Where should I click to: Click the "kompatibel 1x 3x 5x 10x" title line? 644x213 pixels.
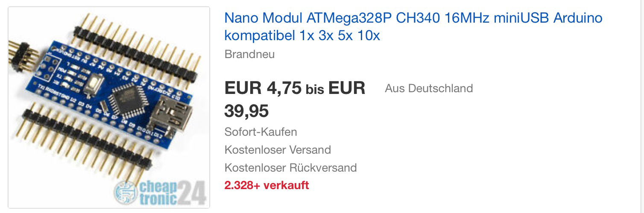[302, 36]
